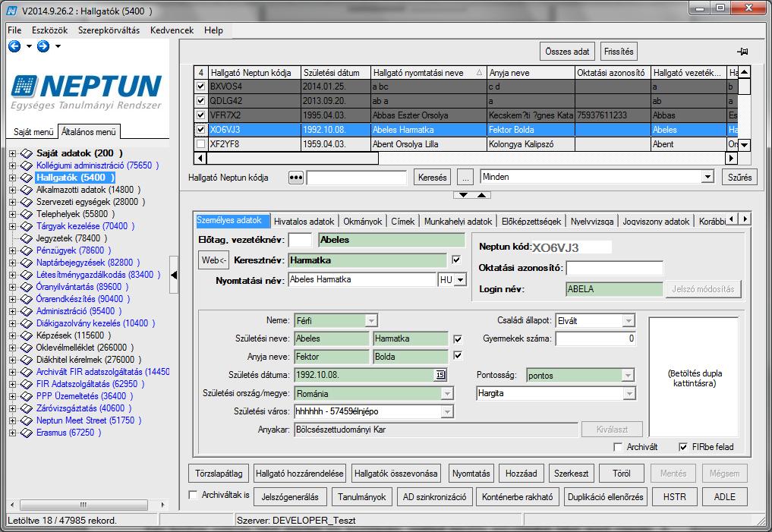772x532 pixels.
Task: Uncheck the row checkbox for VFR7X2
Action: pos(200,115)
